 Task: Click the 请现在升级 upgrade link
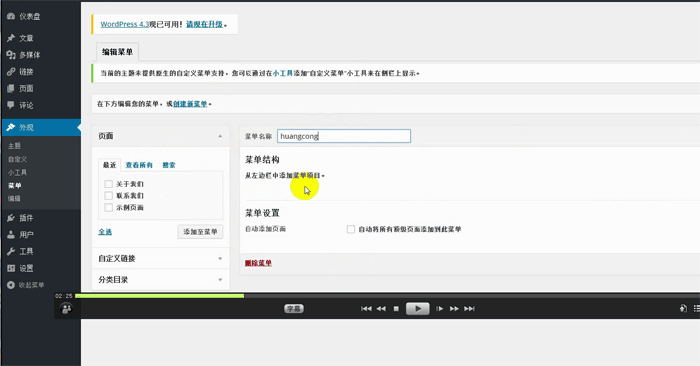pyautogui.click(x=204, y=24)
